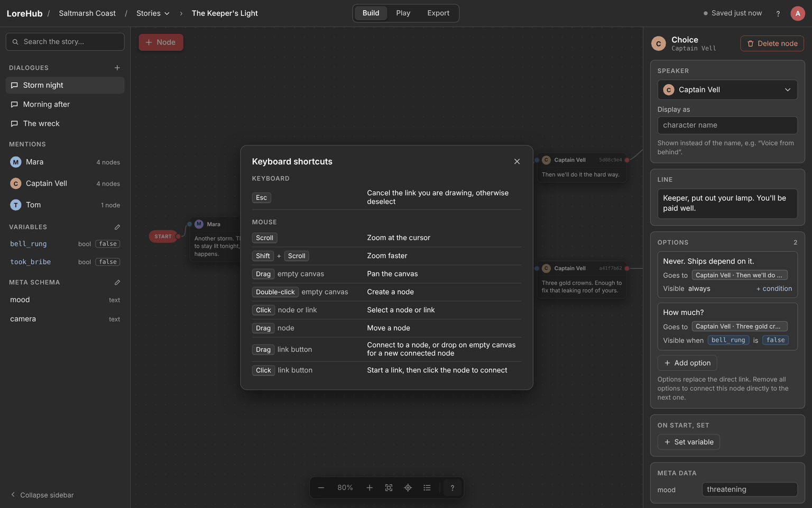Delete the selected node

pos(772,43)
